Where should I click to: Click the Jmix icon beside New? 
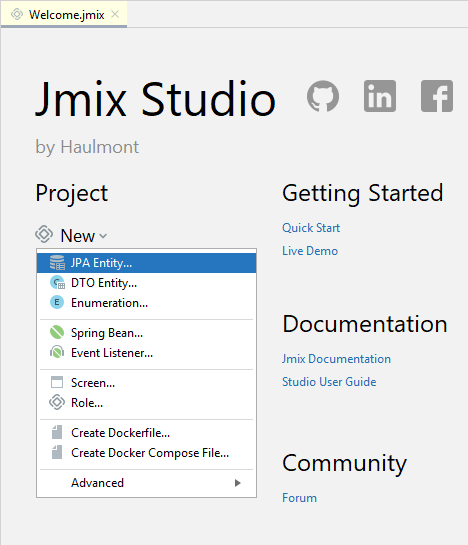tap(44, 234)
